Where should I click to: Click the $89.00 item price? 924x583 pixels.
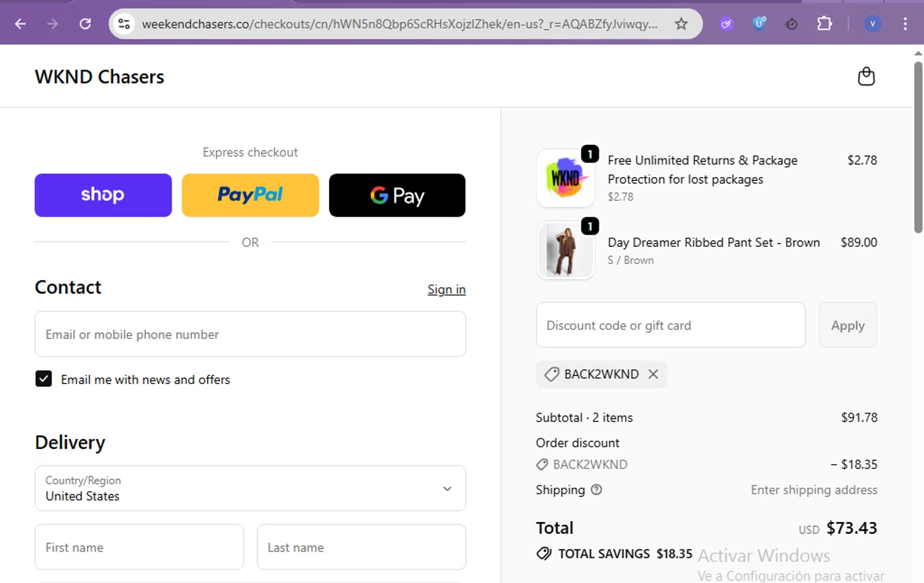tap(859, 243)
